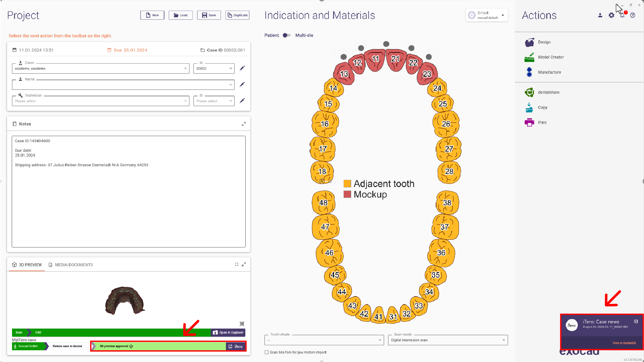644x362 pixels.
Task: Click the Print action icon
Action: point(529,123)
